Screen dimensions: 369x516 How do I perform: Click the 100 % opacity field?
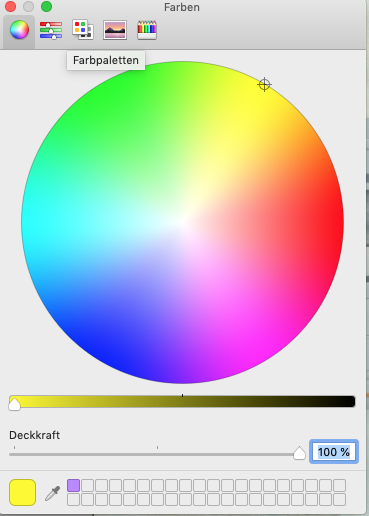point(334,452)
